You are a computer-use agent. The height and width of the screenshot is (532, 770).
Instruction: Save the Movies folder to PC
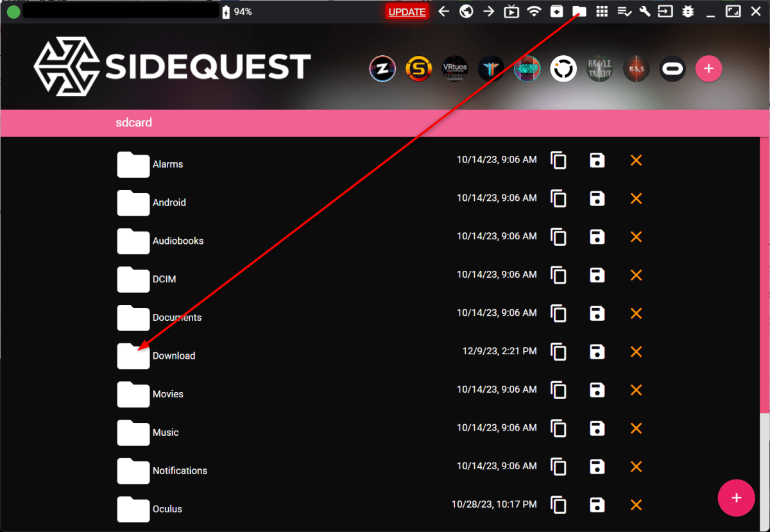[597, 390]
